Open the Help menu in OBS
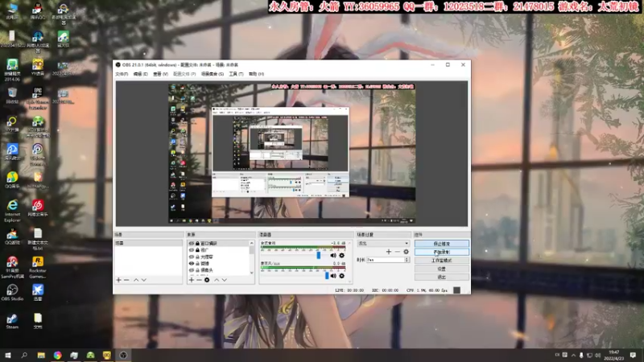The width and height of the screenshot is (644, 362). (256, 74)
